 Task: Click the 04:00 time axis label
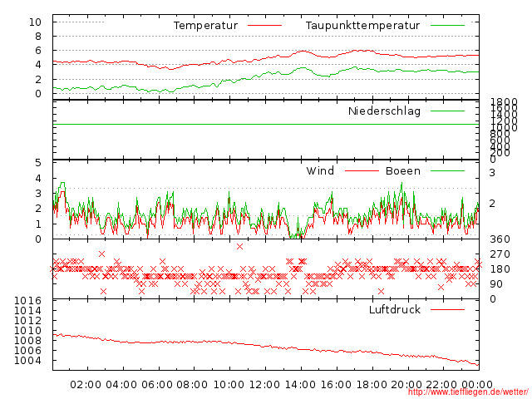[121, 385]
